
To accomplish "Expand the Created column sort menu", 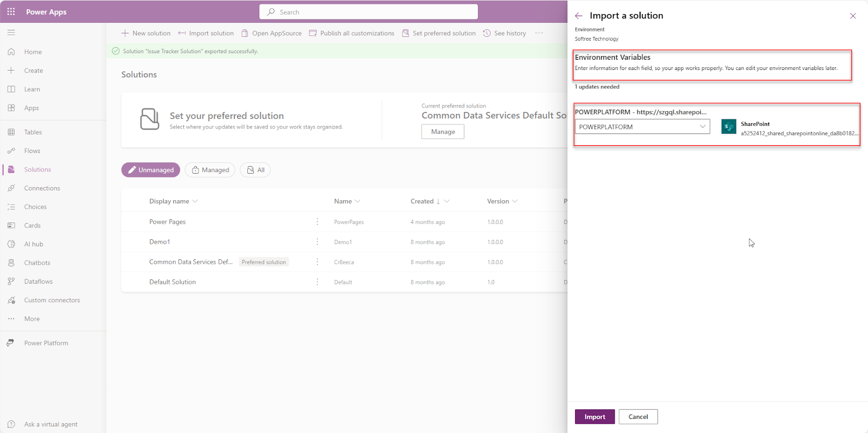I will [x=446, y=201].
